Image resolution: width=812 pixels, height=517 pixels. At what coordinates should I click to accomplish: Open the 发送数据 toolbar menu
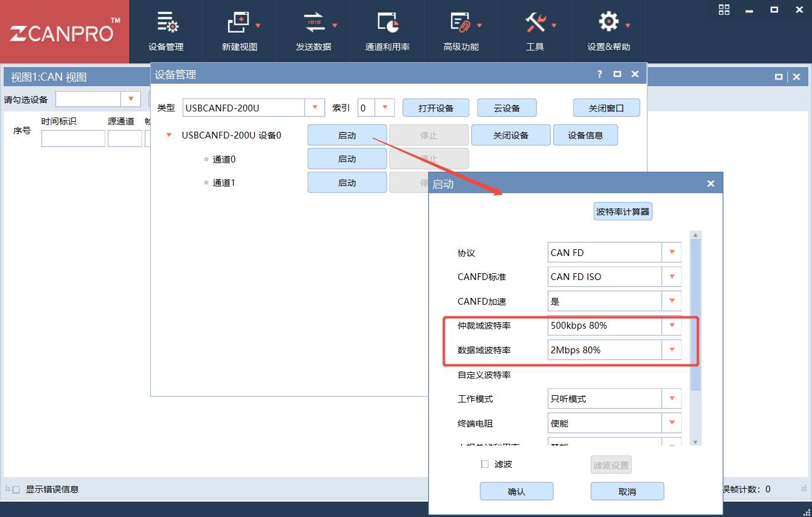tap(314, 31)
